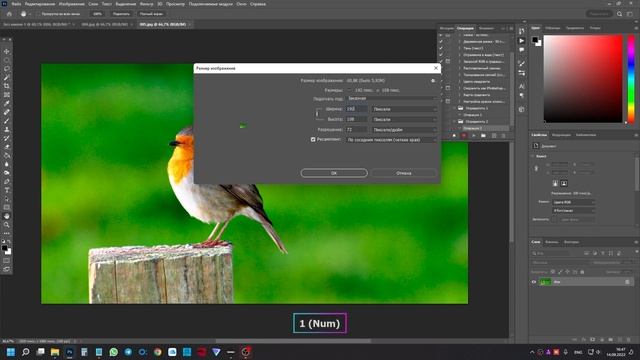Image resolution: width=640 pixels, height=360 pixels.
Task: Open WhatsApp from the taskbar
Action: (x=113, y=352)
